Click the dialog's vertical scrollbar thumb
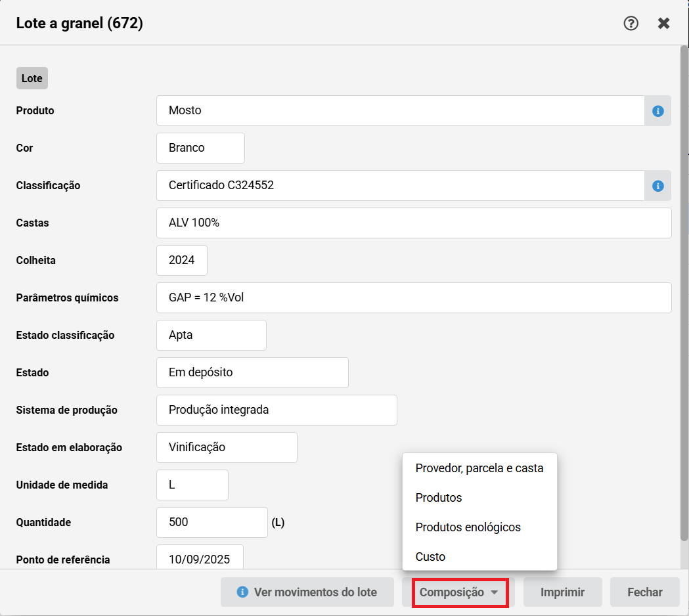This screenshot has width=689, height=616. tap(684, 293)
